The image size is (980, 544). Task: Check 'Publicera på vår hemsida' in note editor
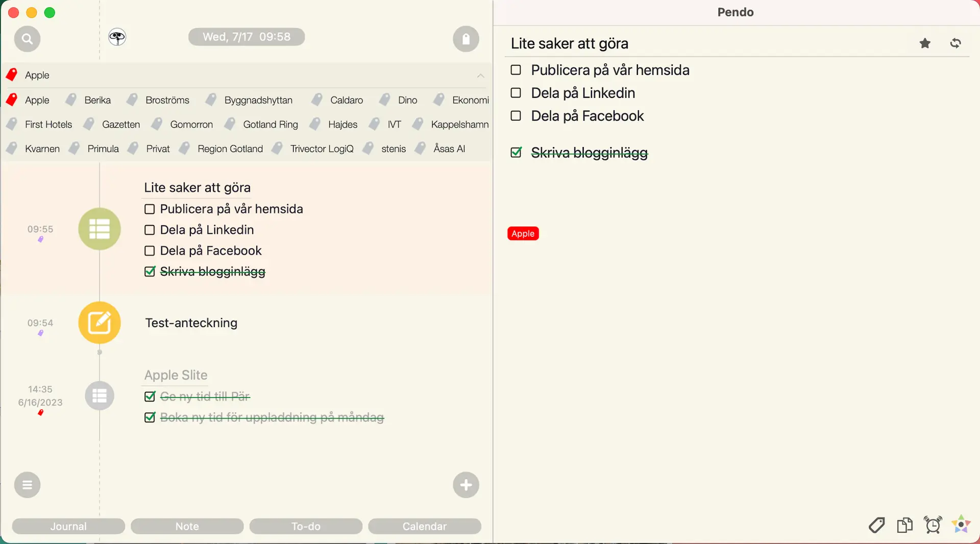(x=516, y=70)
